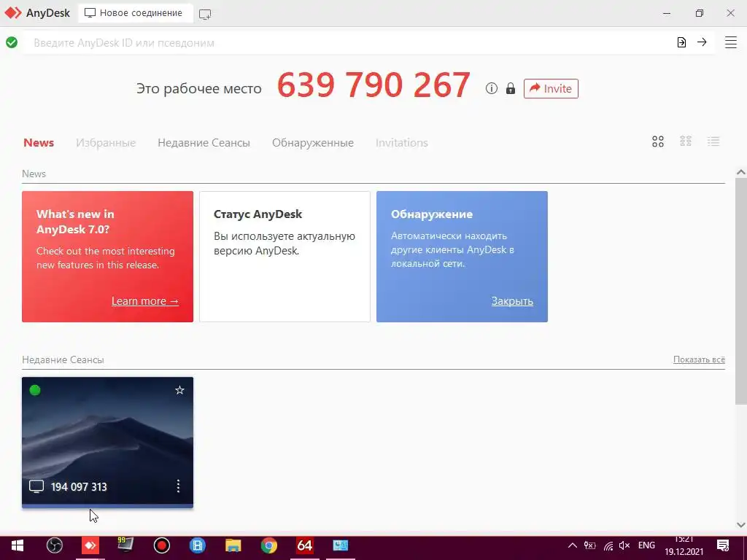Image resolution: width=747 pixels, height=560 pixels.
Task: Show hidden system tray icons
Action: (x=573, y=545)
